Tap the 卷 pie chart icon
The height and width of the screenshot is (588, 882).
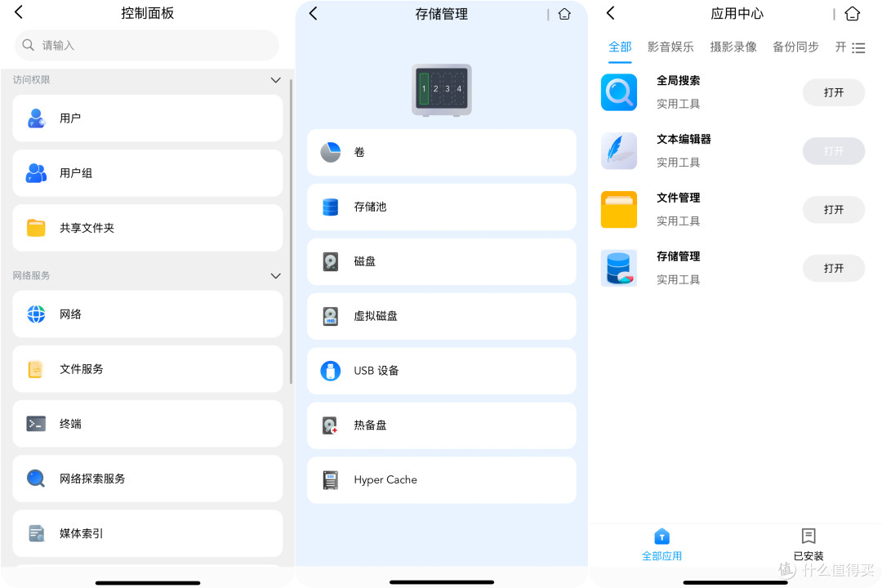point(330,152)
